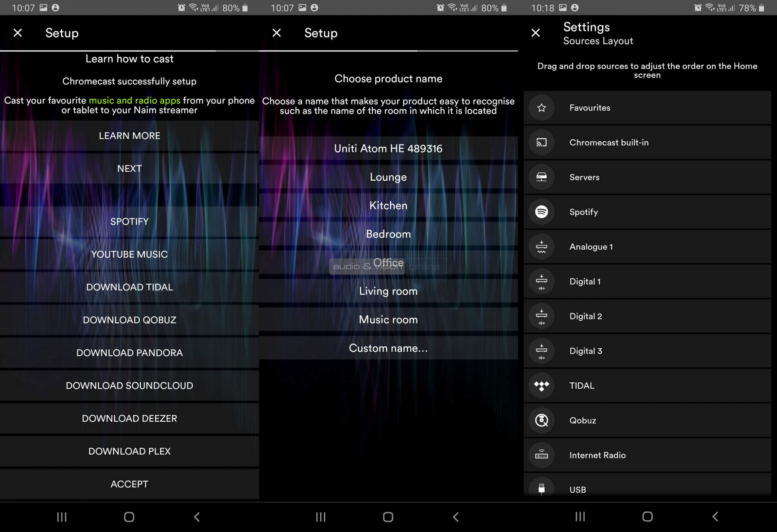
Task: Select Office as product name
Action: [388, 263]
